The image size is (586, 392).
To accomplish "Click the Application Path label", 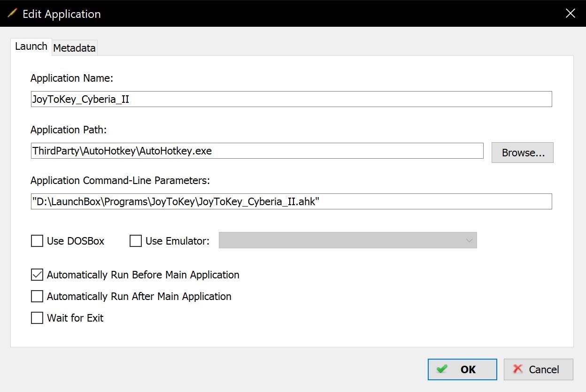I will (69, 130).
